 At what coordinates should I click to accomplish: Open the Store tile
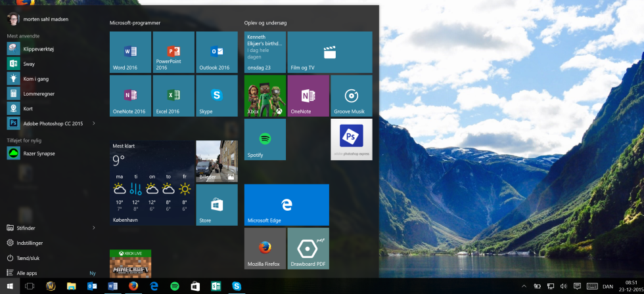[x=216, y=205]
